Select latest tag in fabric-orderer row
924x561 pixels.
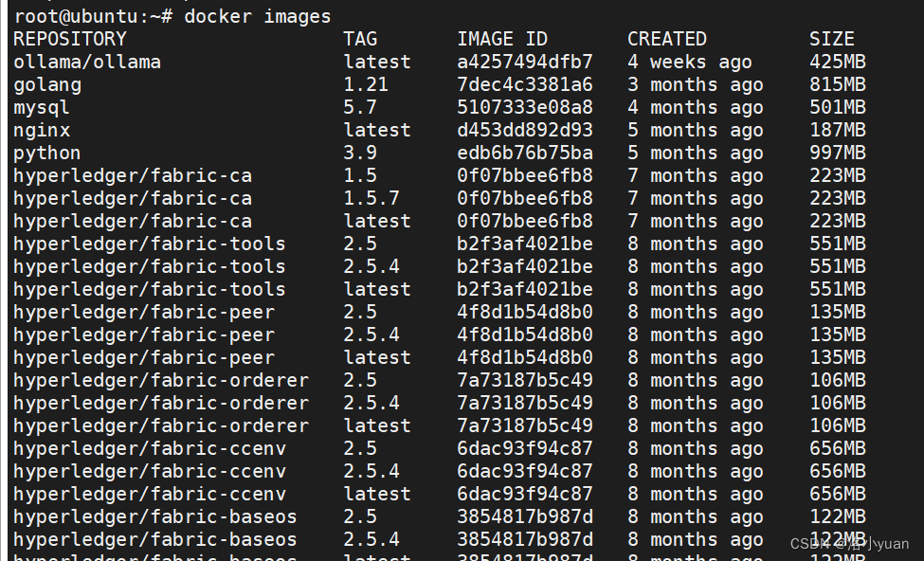click(377, 426)
